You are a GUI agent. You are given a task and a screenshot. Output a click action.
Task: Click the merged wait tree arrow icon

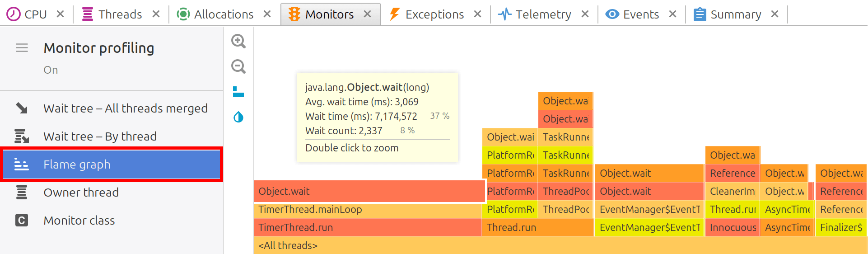pyautogui.click(x=22, y=108)
